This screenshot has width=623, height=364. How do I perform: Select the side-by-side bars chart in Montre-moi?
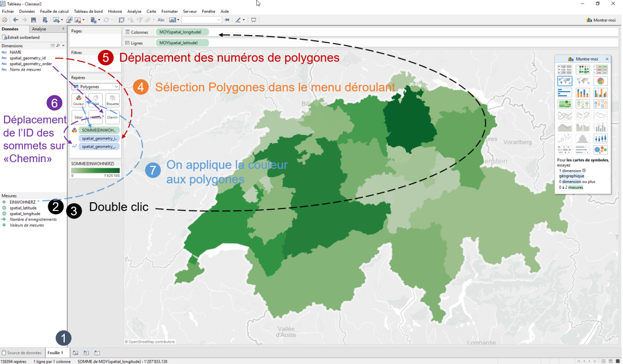tap(601, 93)
